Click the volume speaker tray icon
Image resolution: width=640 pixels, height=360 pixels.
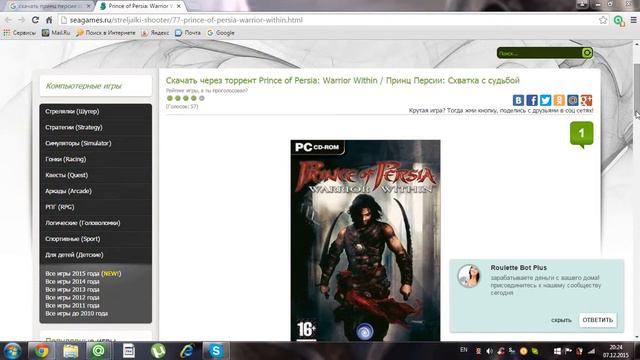pos(489,351)
